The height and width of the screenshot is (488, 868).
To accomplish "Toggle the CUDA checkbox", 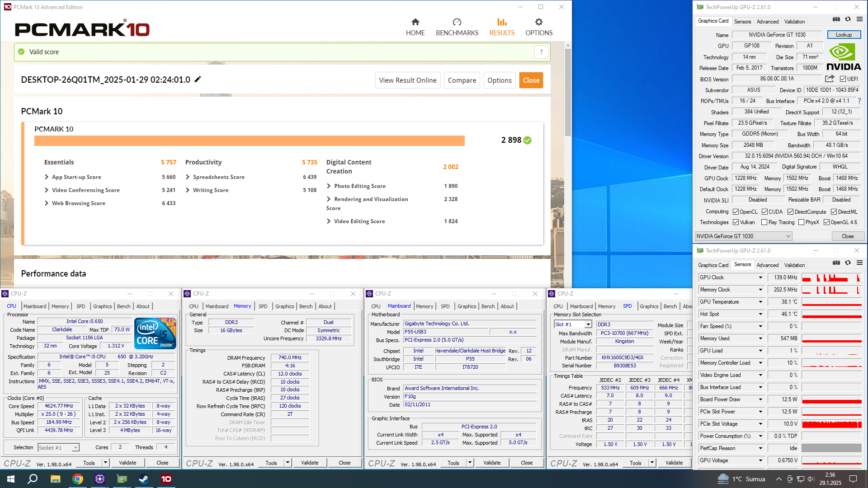I will [x=765, y=212].
